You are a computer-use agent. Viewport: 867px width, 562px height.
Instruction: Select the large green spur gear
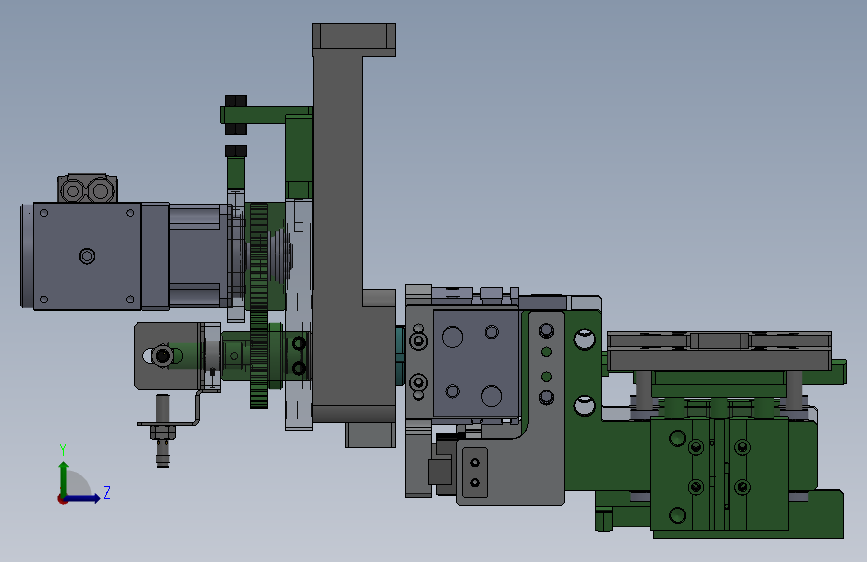[259, 306]
